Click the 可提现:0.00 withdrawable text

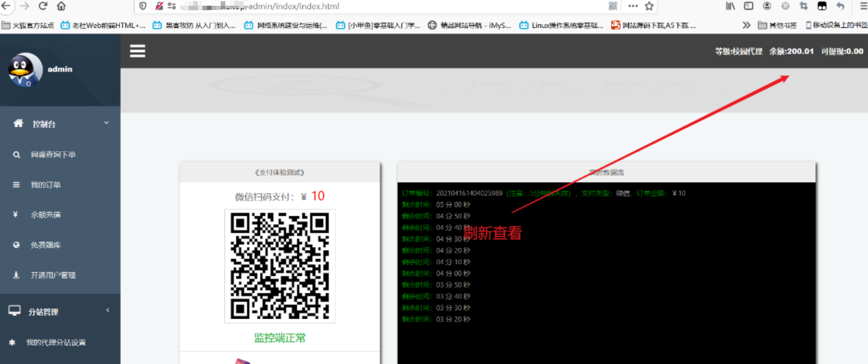pos(842,51)
